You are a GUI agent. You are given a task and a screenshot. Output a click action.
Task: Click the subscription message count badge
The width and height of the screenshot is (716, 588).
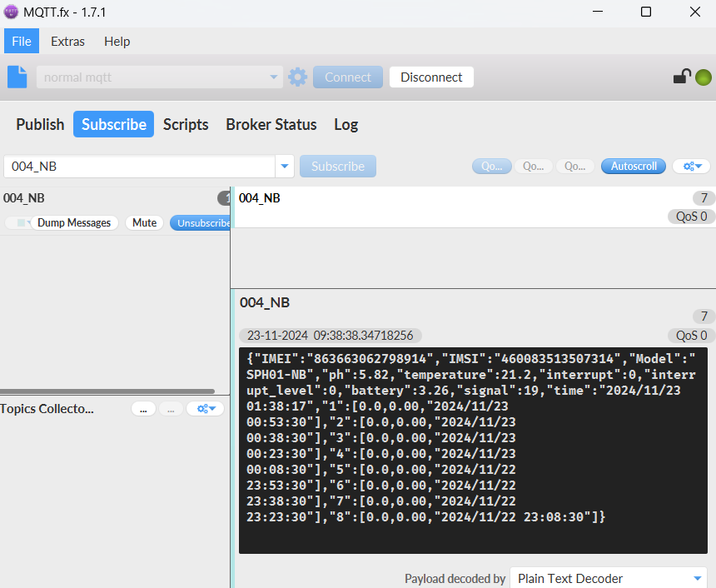pyautogui.click(x=224, y=198)
